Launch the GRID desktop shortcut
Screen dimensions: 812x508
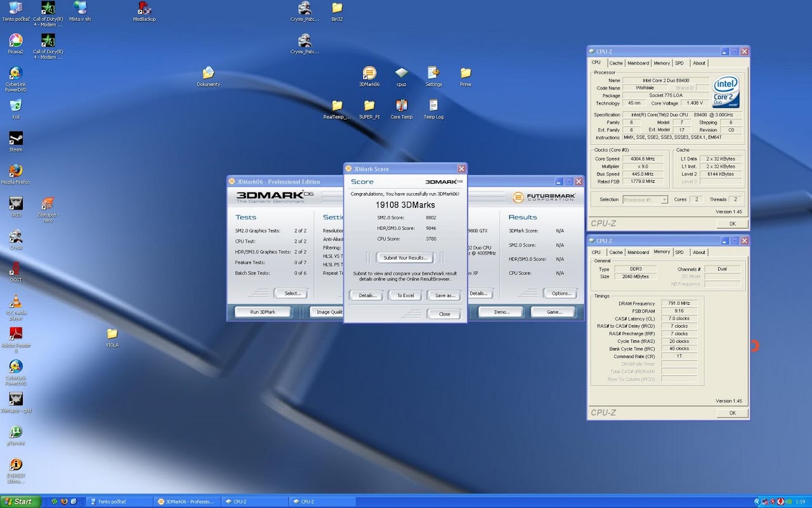coord(16,206)
